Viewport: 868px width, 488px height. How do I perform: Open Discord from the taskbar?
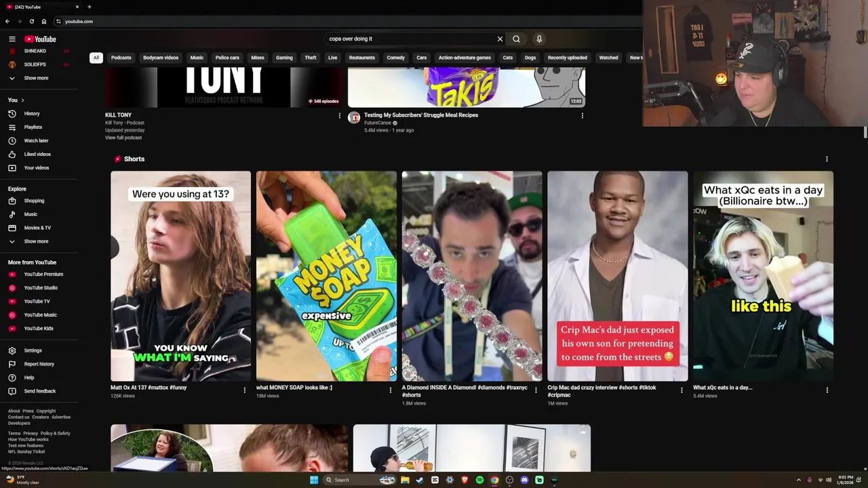[524, 480]
